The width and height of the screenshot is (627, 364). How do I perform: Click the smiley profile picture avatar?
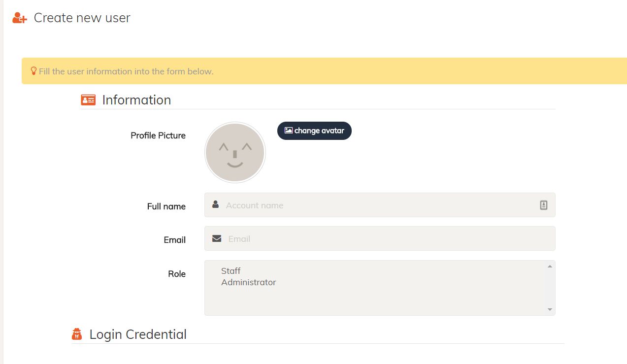pos(235,152)
